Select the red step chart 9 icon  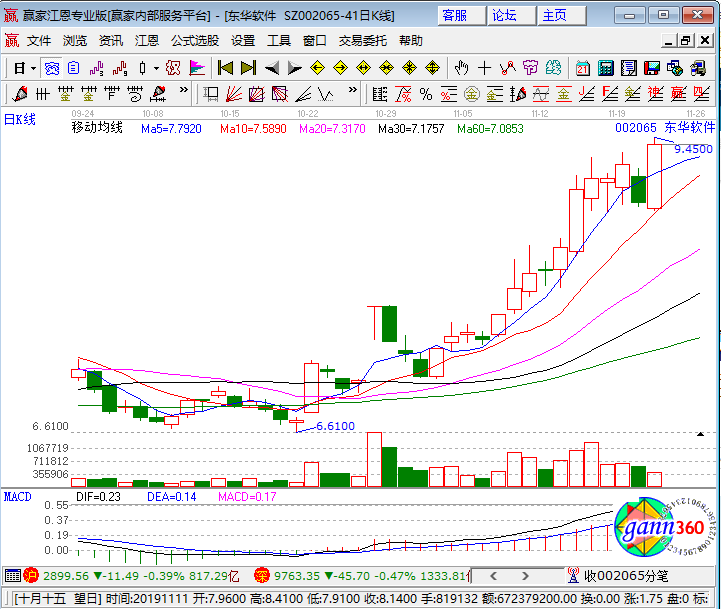tap(120, 69)
